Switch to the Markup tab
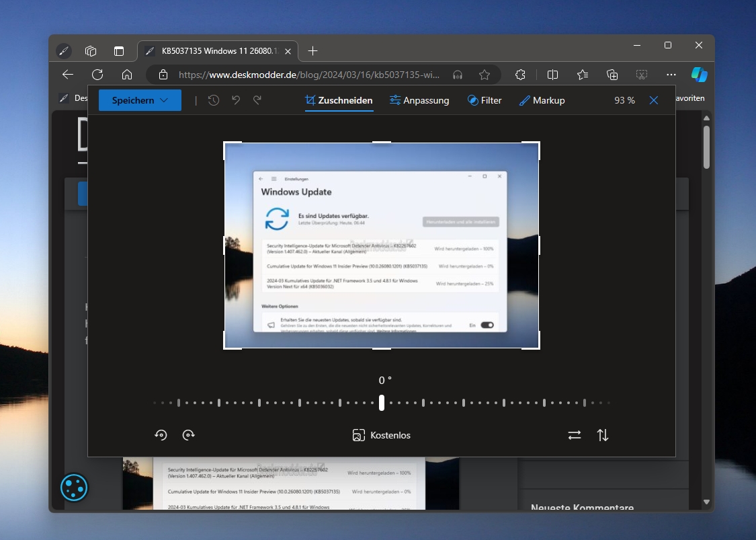The height and width of the screenshot is (540, 756). pos(542,100)
